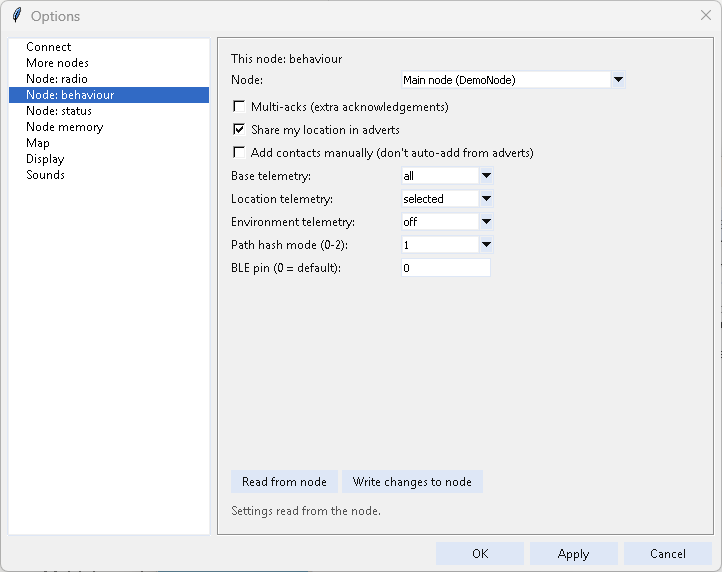Uncheck Share my location in adverts
The height and width of the screenshot is (572, 722).
pos(239,130)
